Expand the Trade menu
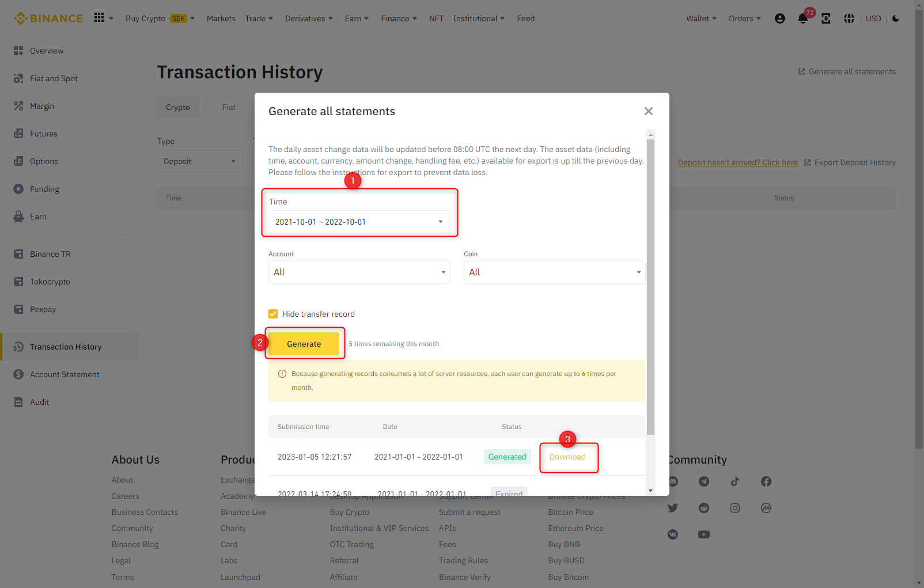924x588 pixels. click(259, 18)
